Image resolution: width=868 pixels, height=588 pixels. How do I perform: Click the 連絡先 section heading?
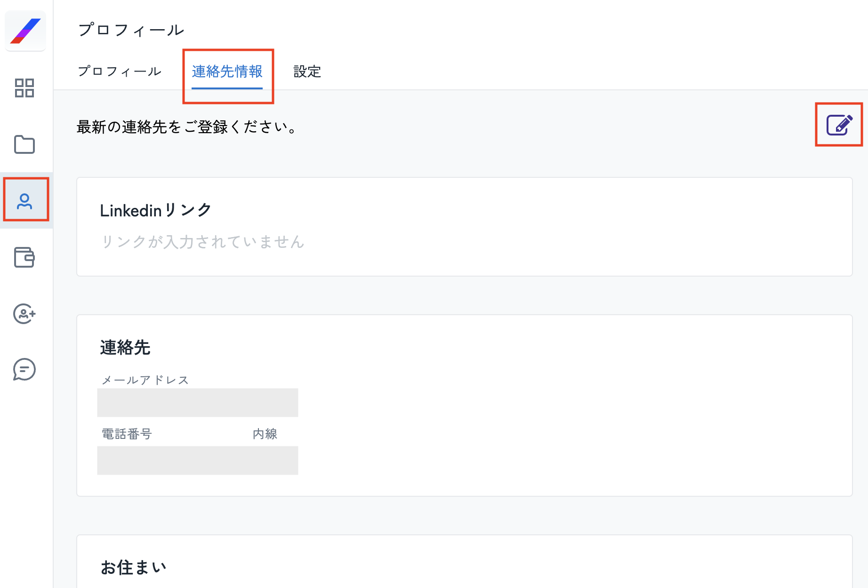125,348
